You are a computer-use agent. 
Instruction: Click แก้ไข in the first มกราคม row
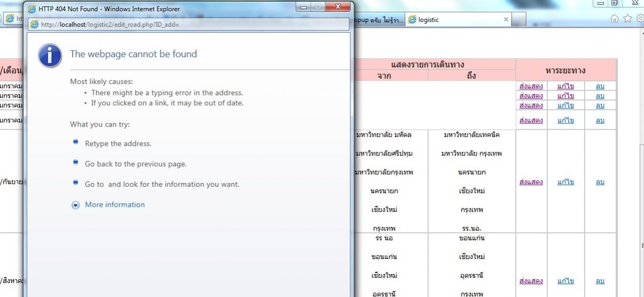(x=566, y=86)
